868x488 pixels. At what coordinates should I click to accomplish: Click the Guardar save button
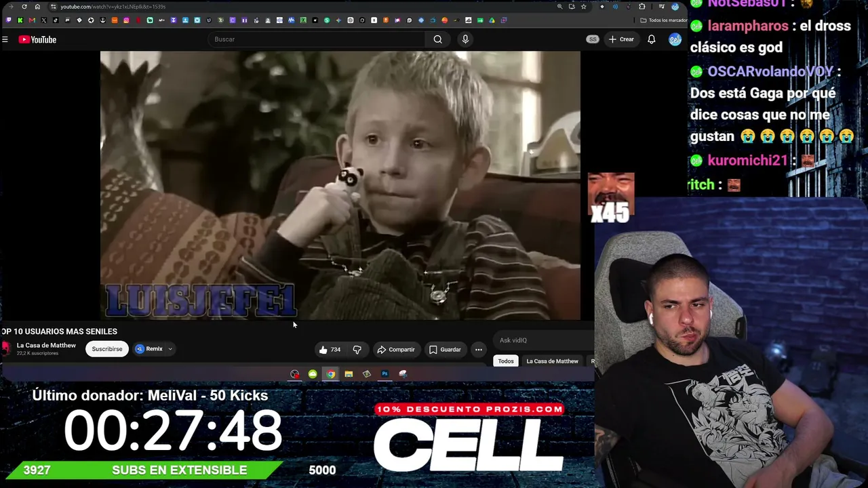coord(445,350)
